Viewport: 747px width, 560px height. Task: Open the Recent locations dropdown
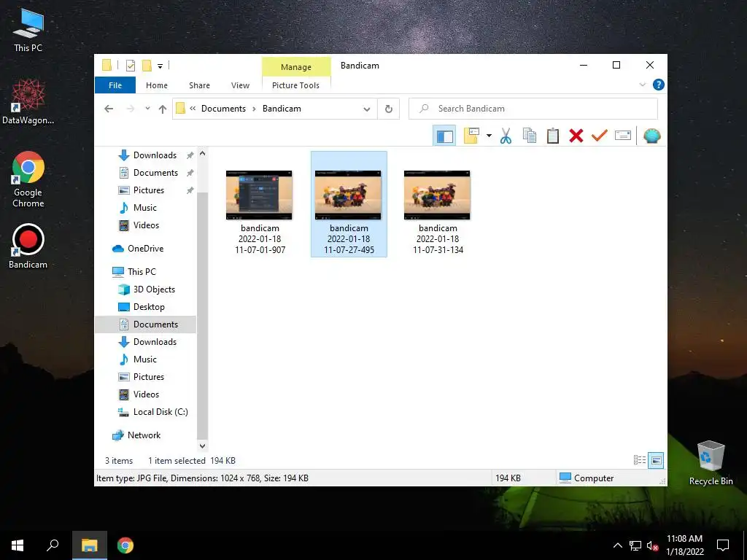click(147, 109)
